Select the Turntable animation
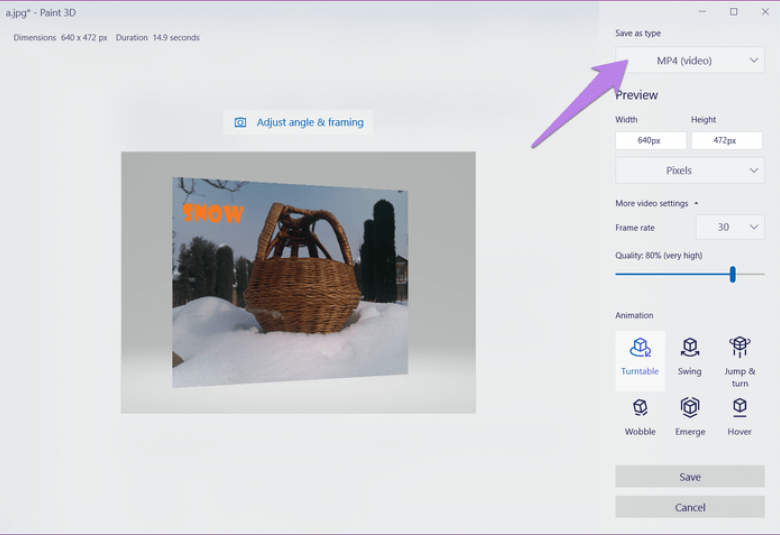780x535 pixels. [x=640, y=361]
